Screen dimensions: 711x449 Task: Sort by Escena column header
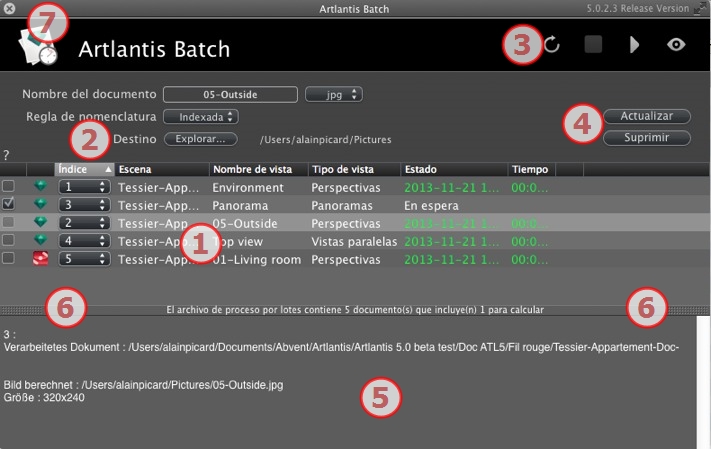(x=162, y=169)
